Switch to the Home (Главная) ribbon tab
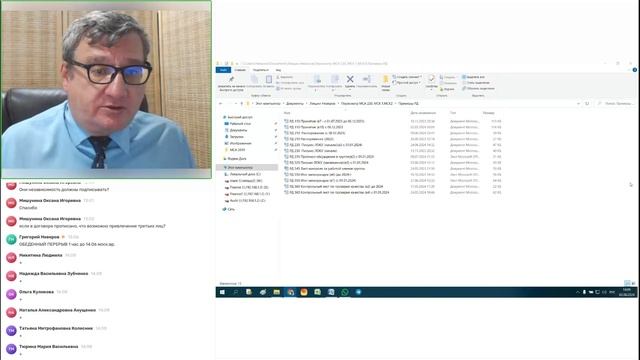The image size is (640, 360). [240, 70]
